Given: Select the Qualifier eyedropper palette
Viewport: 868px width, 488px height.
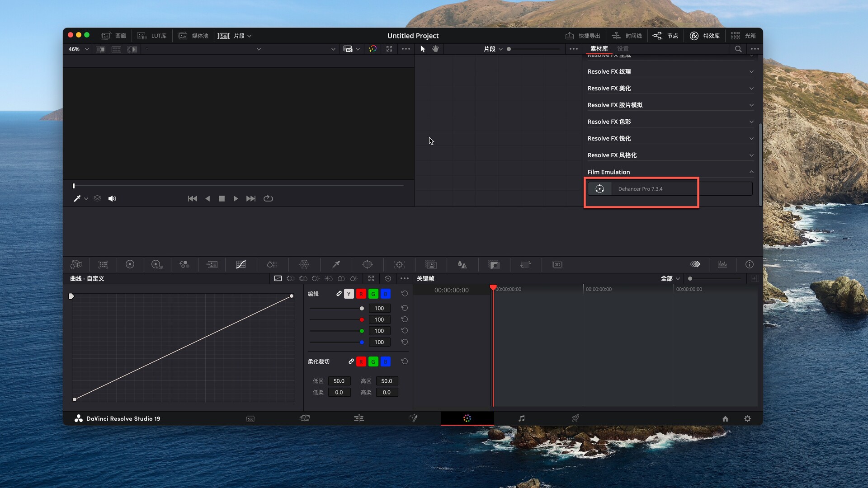Looking at the screenshot, I should pos(336,265).
